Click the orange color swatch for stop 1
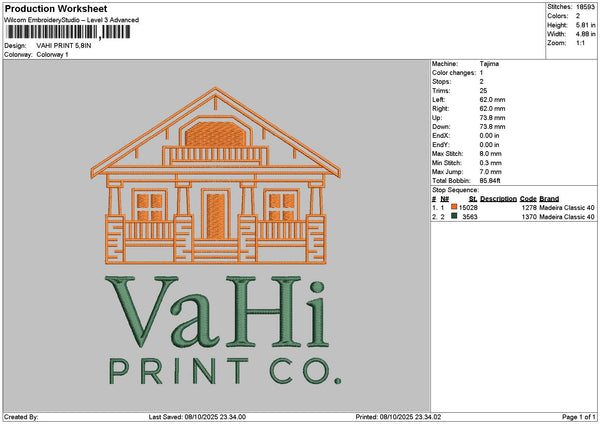 click(x=454, y=207)
